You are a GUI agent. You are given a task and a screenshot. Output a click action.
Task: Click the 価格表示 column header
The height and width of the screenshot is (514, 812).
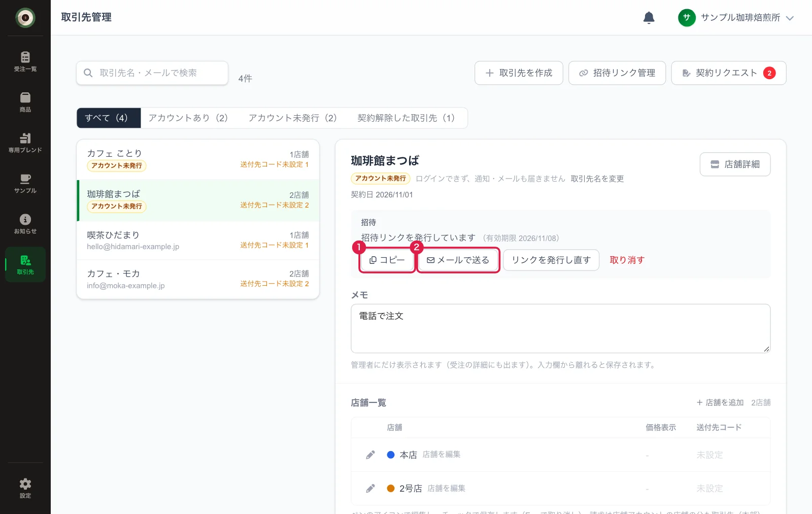coord(661,428)
